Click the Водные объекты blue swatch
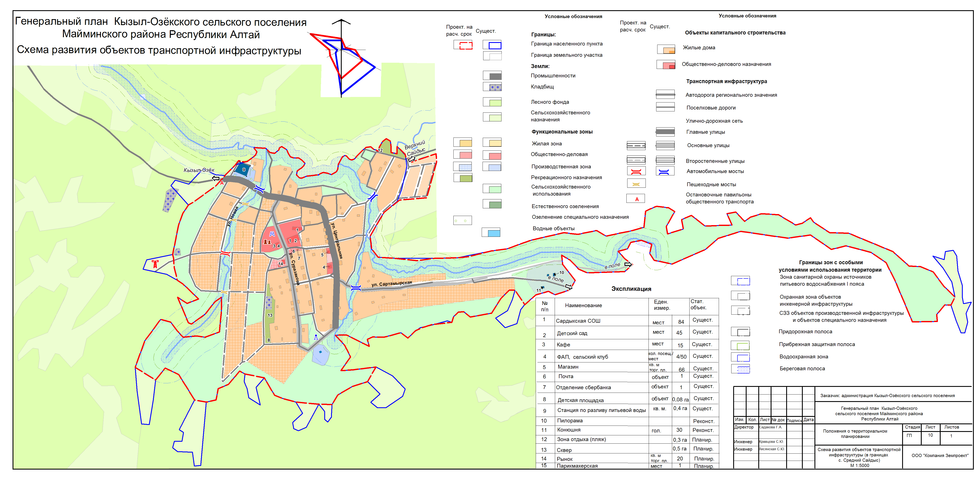 point(491,232)
